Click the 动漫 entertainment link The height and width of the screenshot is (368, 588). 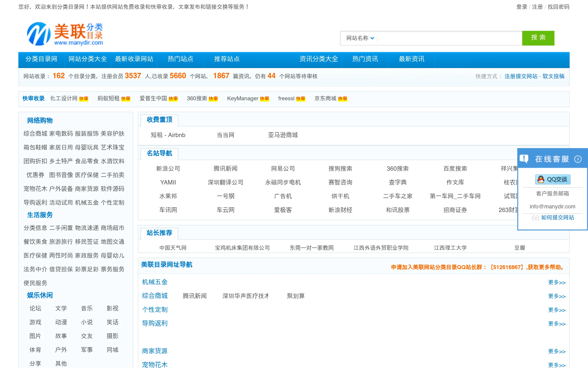(61, 322)
